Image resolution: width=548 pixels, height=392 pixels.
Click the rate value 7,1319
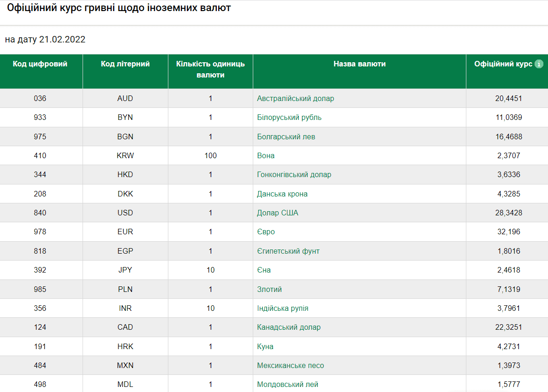508,289
